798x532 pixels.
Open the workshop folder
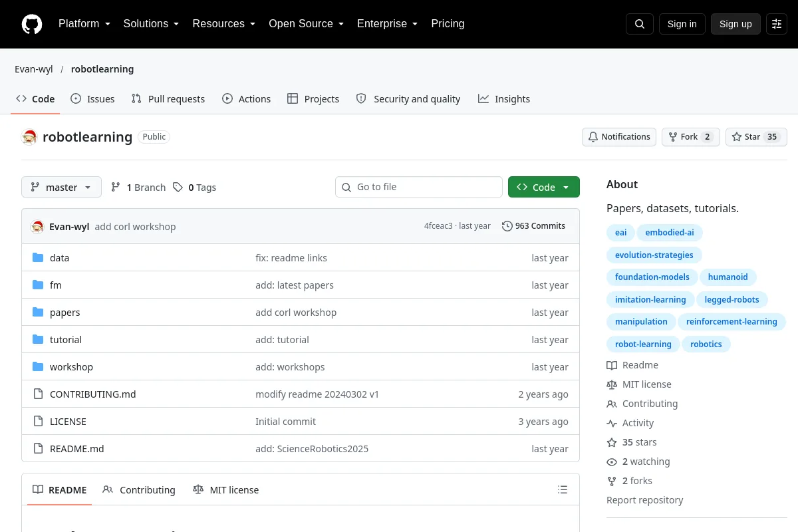pos(71,367)
